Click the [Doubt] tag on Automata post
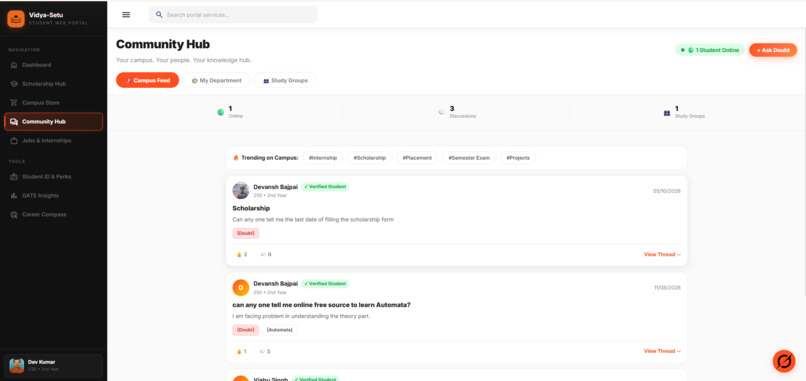806x381 pixels. tap(246, 330)
